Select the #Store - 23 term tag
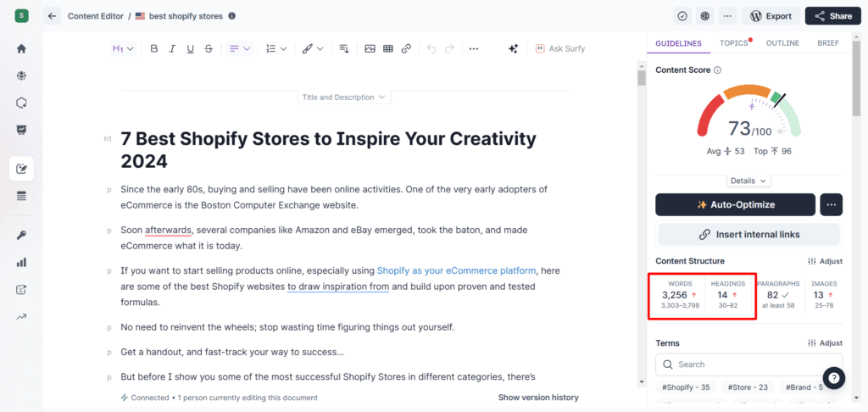This screenshot has width=868, height=412. pyautogui.click(x=748, y=387)
